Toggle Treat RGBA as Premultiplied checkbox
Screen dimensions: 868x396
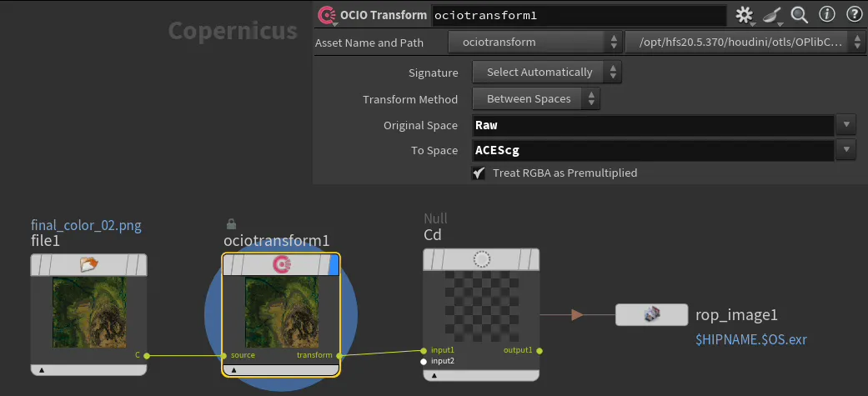479,173
